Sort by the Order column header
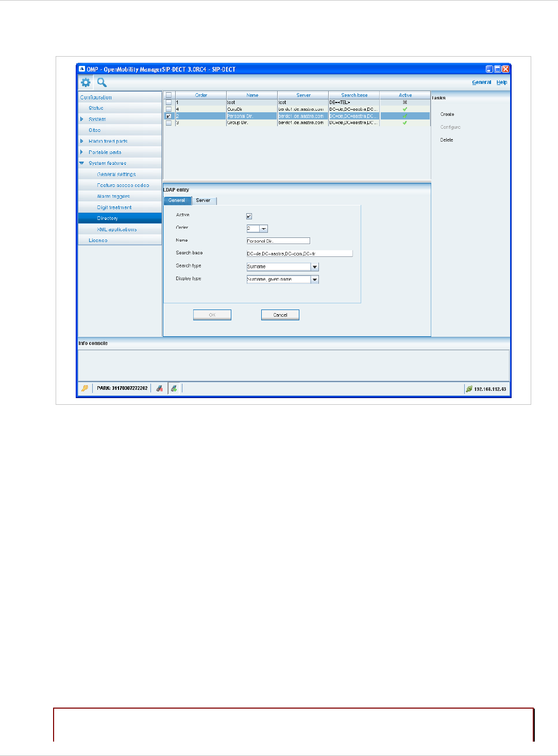The height and width of the screenshot is (756, 558). [x=201, y=95]
